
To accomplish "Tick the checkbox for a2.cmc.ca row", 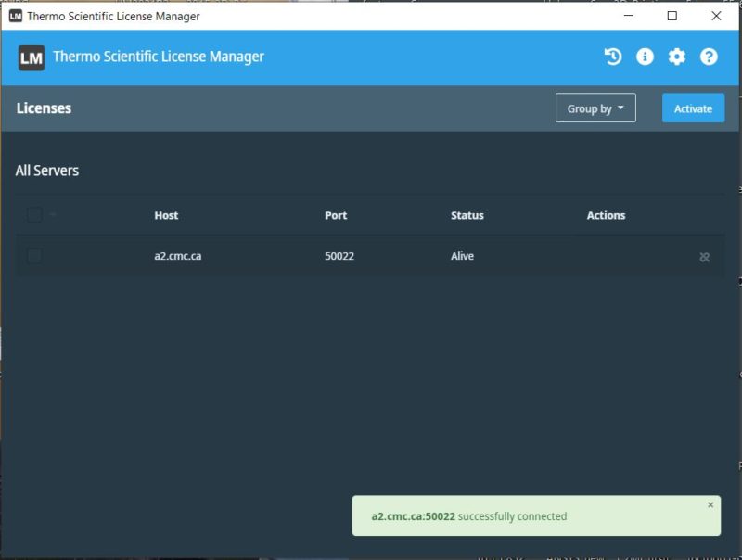I will [x=34, y=256].
